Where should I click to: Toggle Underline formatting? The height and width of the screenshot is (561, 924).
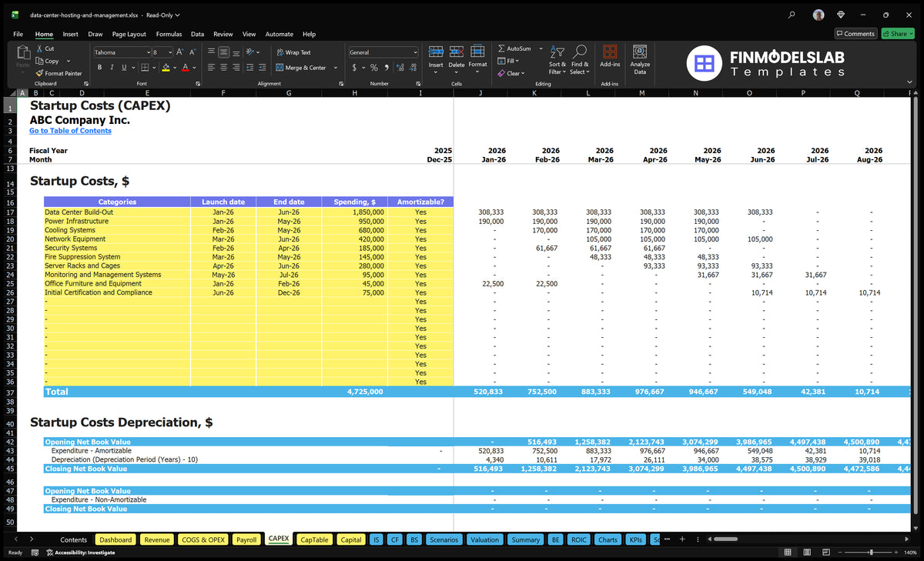pyautogui.click(x=124, y=68)
